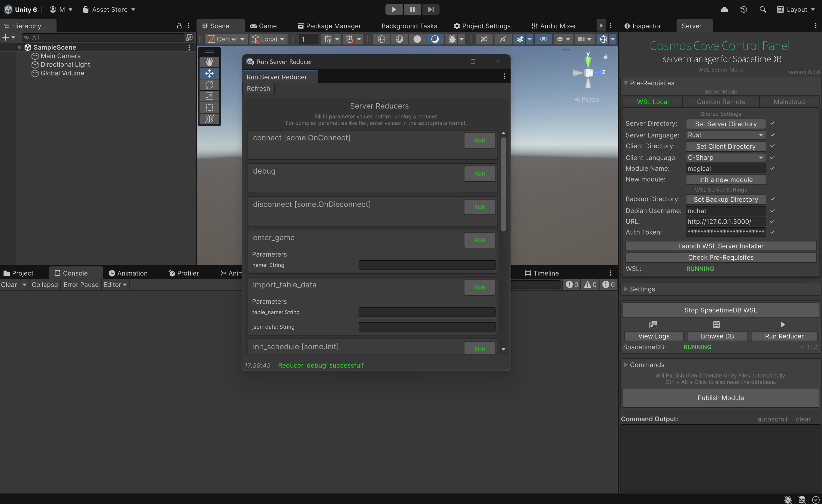
Task: Select the Move tool in Scene
Action: [x=209, y=73]
